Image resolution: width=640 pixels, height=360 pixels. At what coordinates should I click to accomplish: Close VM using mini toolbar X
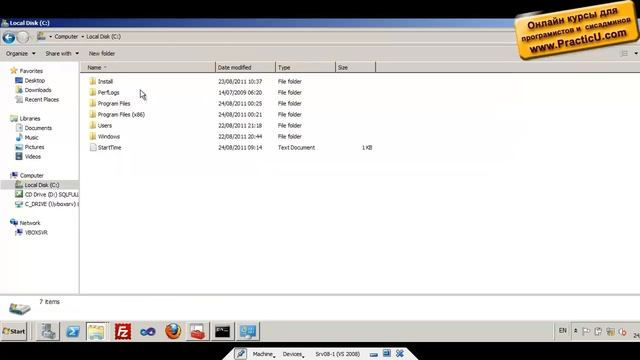click(400, 353)
